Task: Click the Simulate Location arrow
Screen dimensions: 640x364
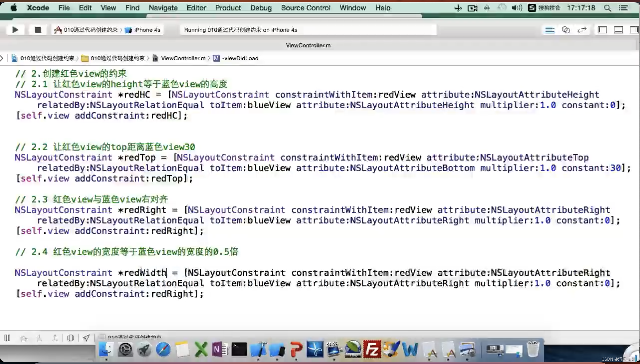Action: click(x=86, y=338)
